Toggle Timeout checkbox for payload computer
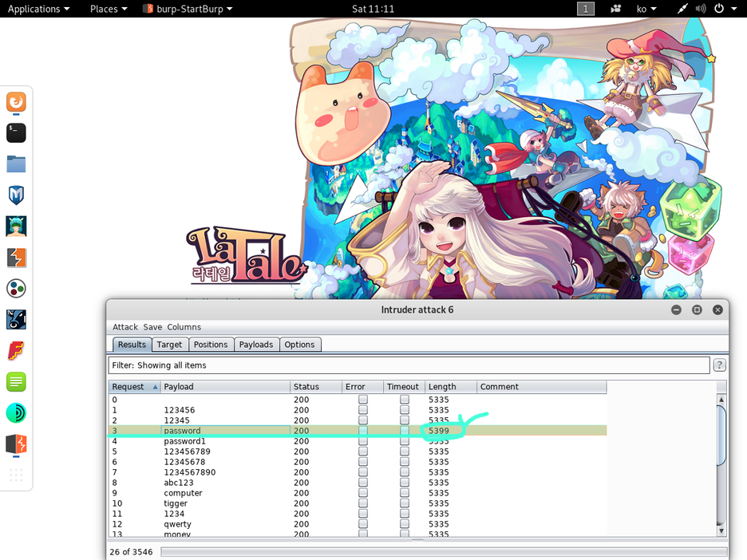 click(405, 493)
